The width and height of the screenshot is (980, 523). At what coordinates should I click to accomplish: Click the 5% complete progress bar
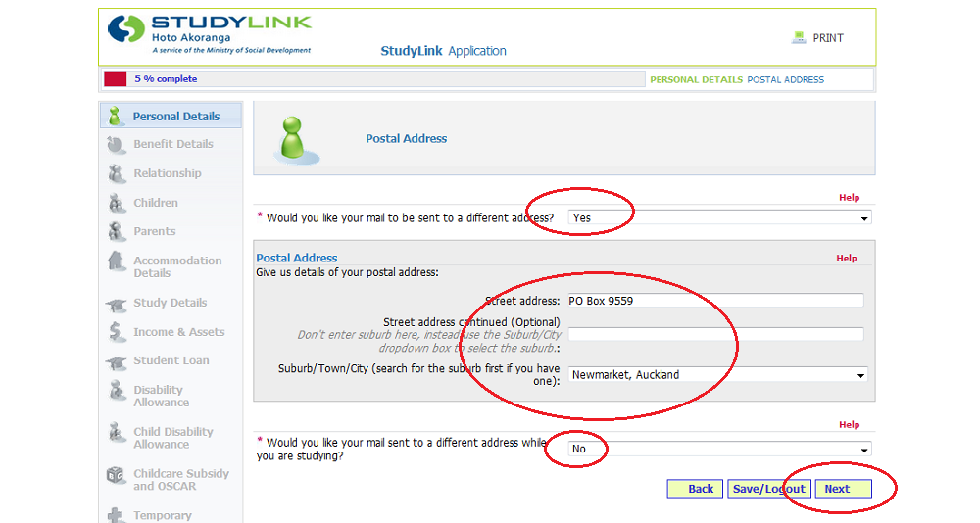point(372,79)
